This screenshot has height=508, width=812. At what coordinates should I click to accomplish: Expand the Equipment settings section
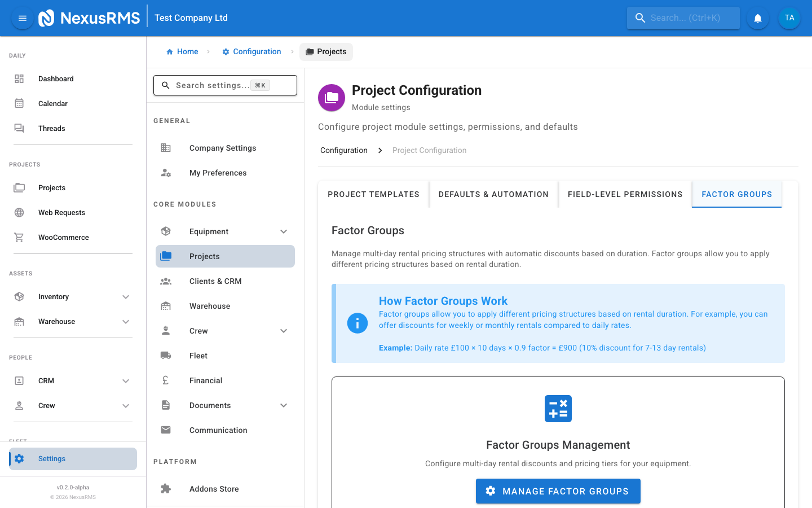pos(284,231)
